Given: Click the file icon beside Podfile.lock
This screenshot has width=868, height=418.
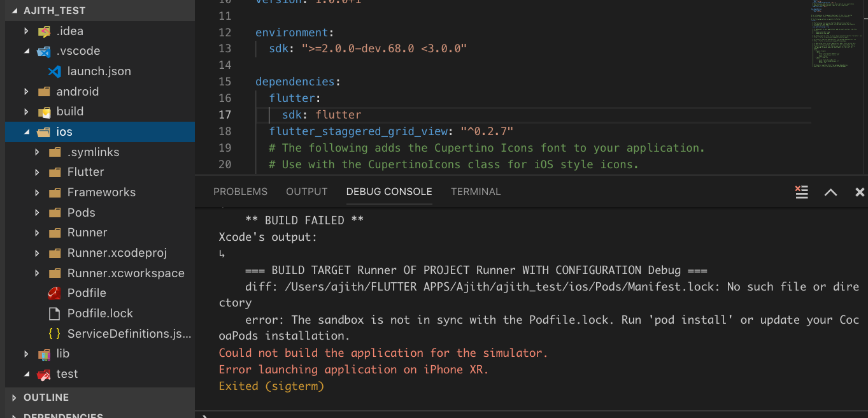Looking at the screenshot, I should 55,313.
